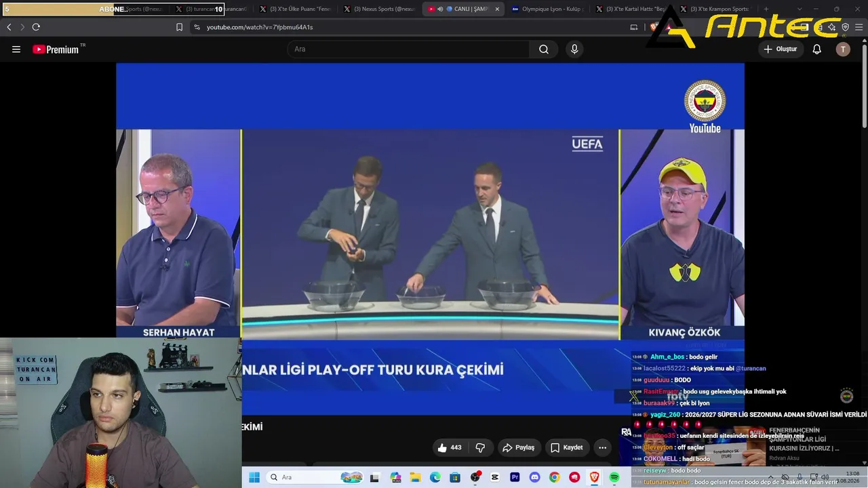
Task: Switch to the Nexus Sports tab
Action: pyautogui.click(x=380, y=9)
